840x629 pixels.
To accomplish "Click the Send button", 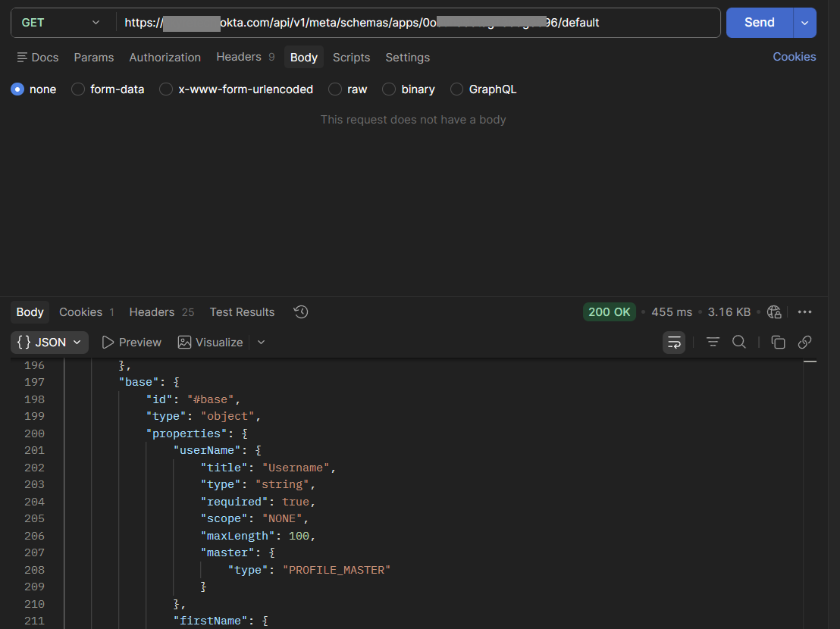I will click(760, 23).
